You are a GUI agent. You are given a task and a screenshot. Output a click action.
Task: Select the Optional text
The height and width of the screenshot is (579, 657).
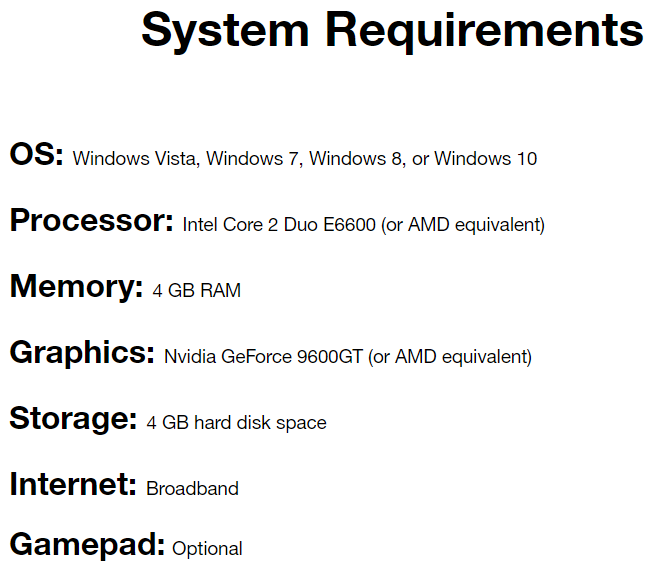pyautogui.click(x=207, y=549)
